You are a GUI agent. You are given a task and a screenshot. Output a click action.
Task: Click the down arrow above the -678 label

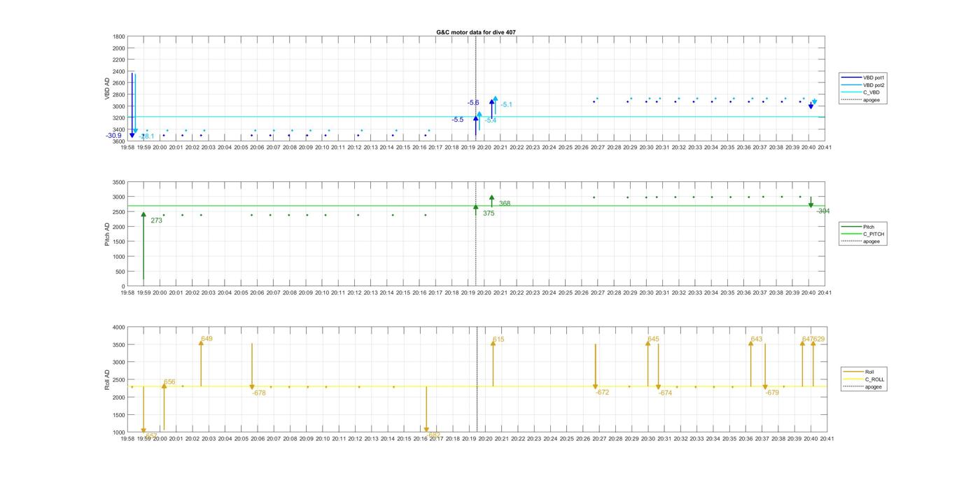(x=252, y=366)
